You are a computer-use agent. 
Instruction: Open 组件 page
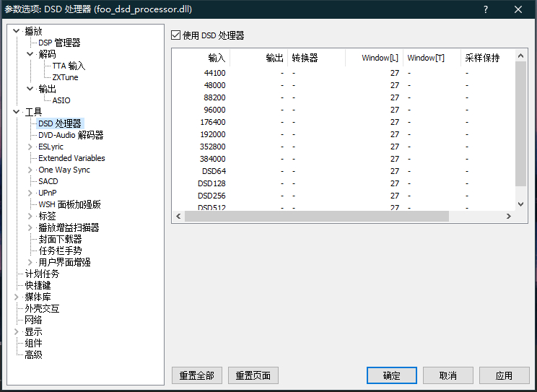pyautogui.click(x=33, y=343)
